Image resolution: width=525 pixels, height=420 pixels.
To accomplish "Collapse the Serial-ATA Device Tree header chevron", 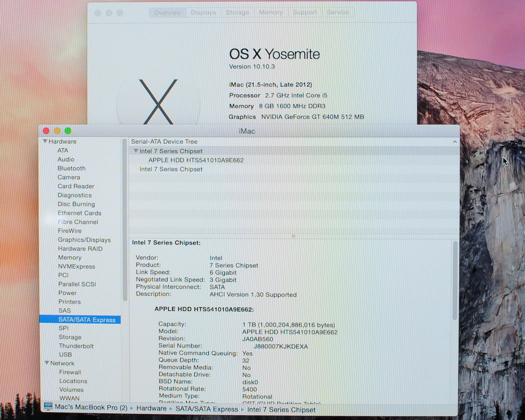I will click(x=455, y=142).
